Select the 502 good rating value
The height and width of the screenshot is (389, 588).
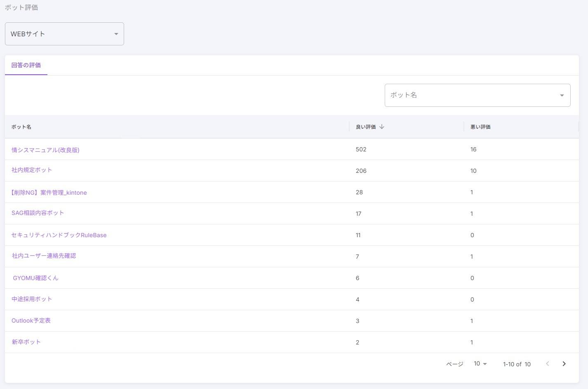(x=361, y=149)
